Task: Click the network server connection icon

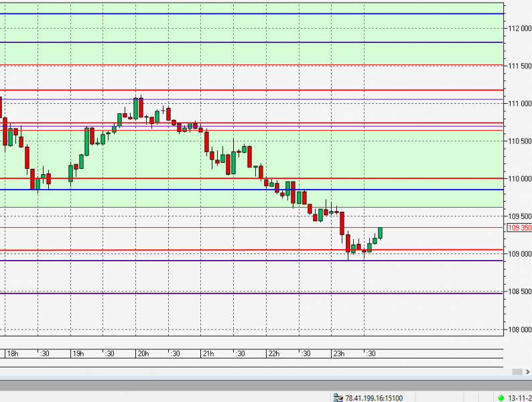Action: [x=338, y=397]
